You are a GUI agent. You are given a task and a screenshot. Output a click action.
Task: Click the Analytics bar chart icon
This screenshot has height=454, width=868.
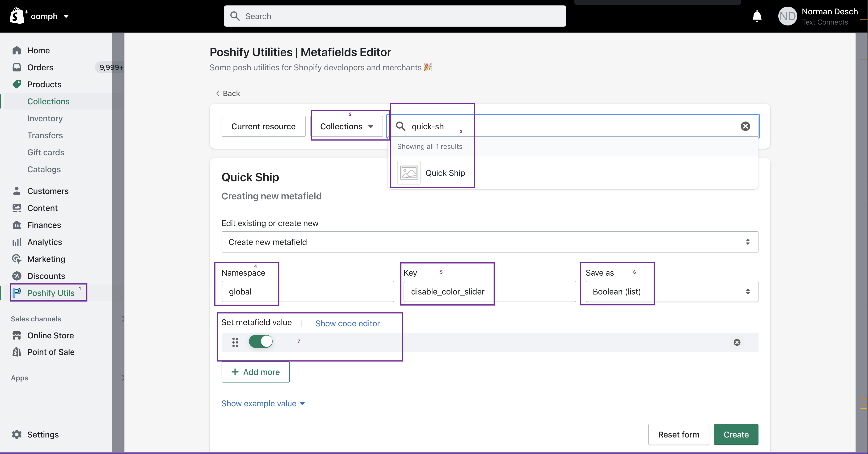pos(17,242)
